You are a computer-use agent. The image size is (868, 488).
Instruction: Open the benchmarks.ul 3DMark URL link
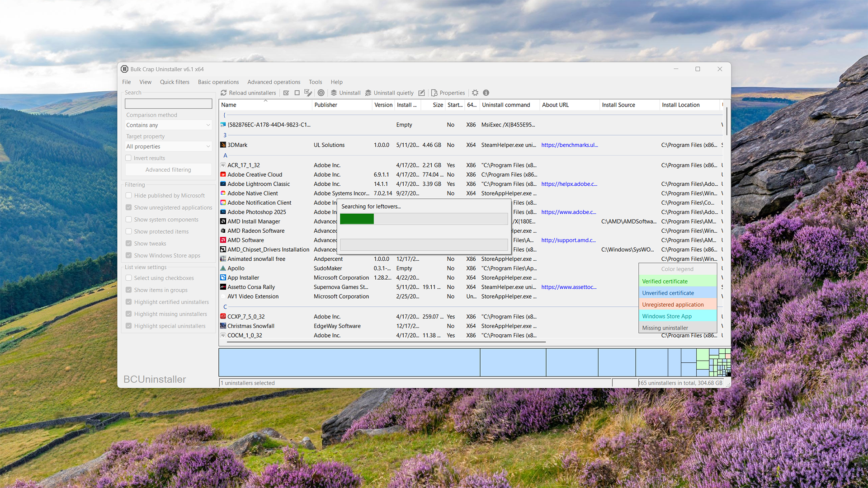pyautogui.click(x=570, y=145)
